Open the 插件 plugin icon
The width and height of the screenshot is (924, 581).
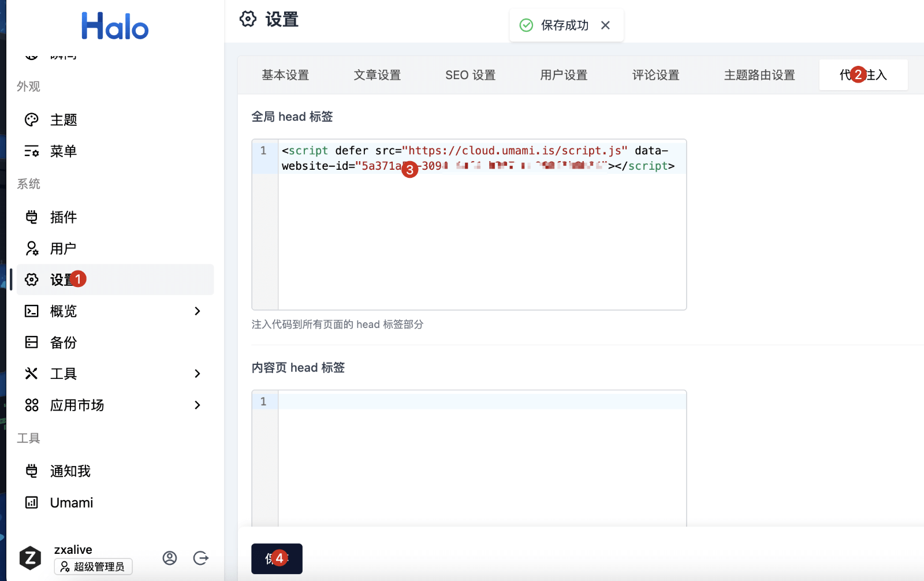[32, 217]
